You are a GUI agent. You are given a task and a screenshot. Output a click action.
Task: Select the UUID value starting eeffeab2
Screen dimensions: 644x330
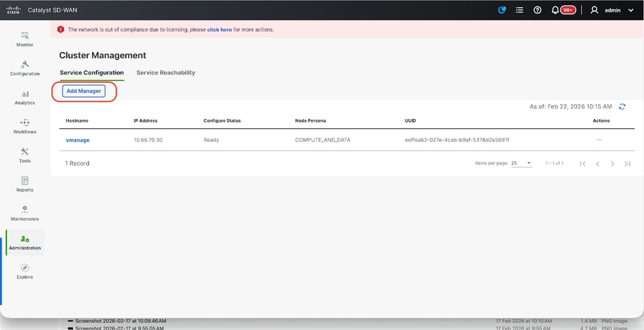(x=457, y=140)
